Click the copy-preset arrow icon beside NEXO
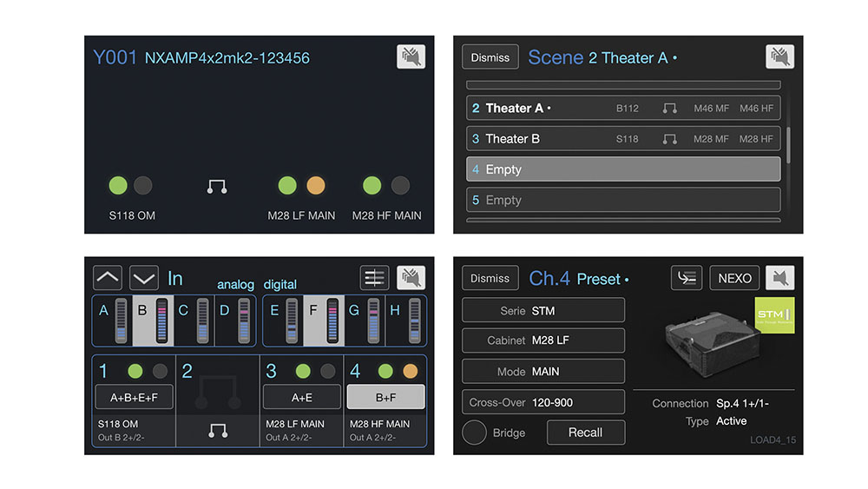Image resolution: width=868 pixels, height=489 pixels. point(687,277)
